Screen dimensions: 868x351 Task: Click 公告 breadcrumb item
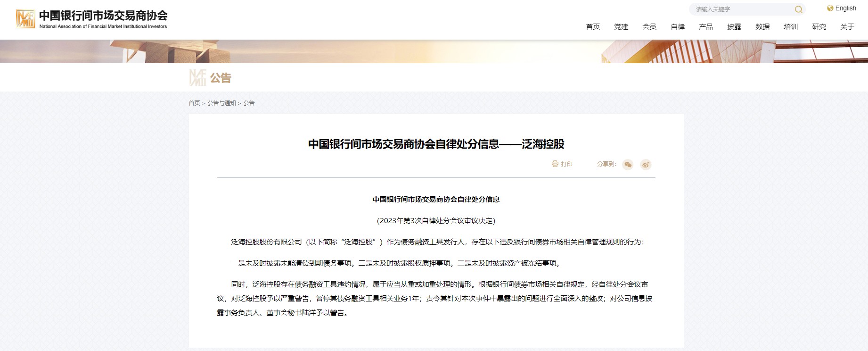[x=249, y=103]
